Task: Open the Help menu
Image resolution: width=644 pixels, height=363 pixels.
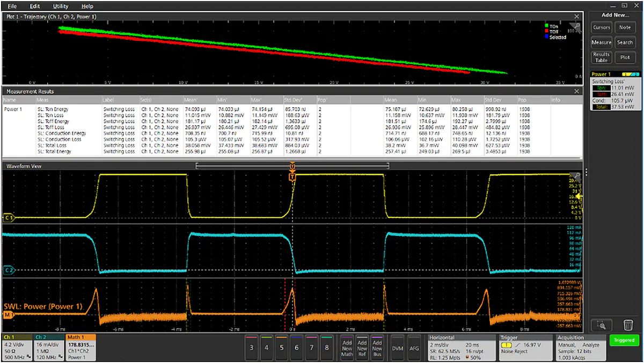Action: (87, 6)
